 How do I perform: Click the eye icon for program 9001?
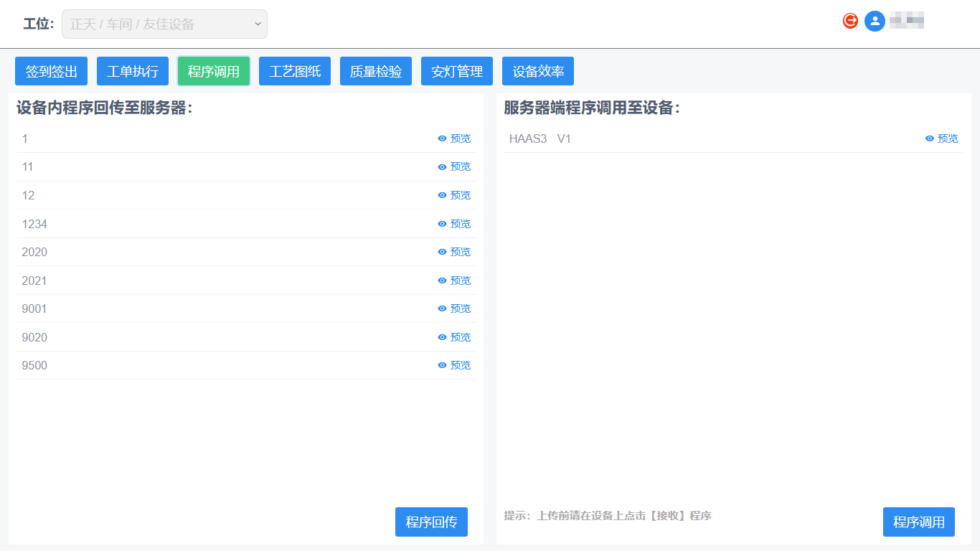coord(442,309)
